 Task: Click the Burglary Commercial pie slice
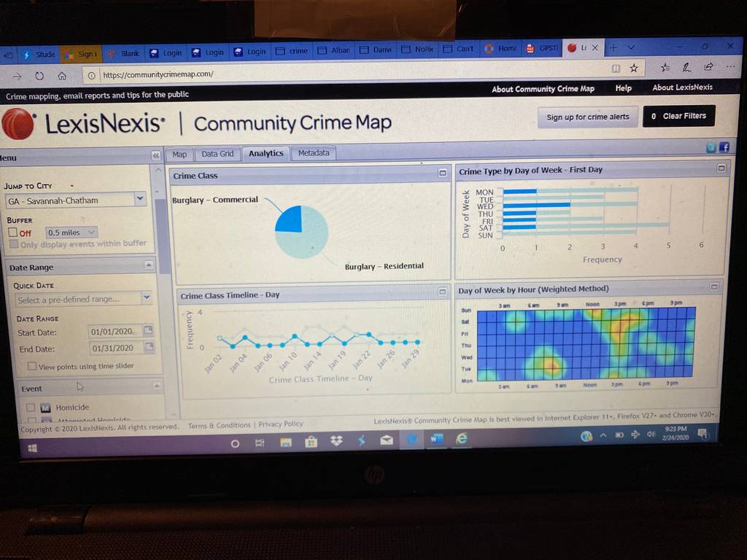pos(291,220)
